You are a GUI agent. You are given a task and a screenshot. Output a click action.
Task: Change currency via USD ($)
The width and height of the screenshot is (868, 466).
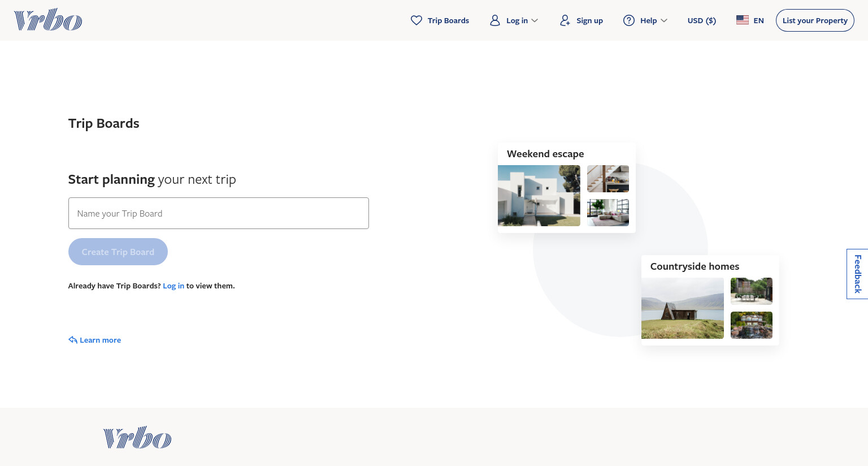click(702, 20)
